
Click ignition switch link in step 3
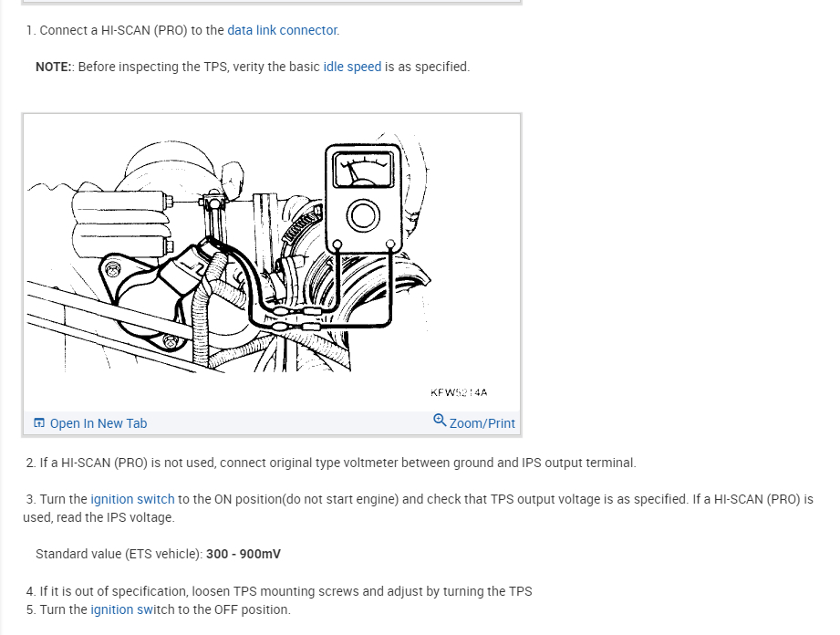[x=133, y=499]
